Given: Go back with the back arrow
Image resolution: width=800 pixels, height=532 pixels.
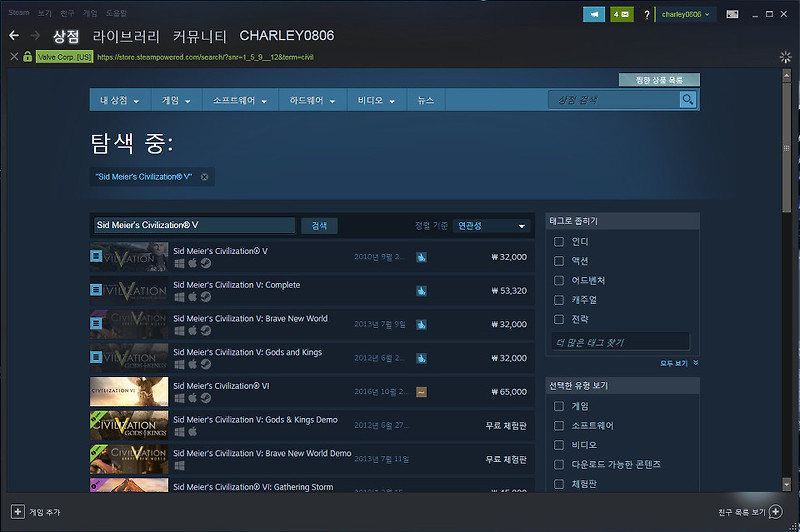Looking at the screenshot, I should coord(14,35).
